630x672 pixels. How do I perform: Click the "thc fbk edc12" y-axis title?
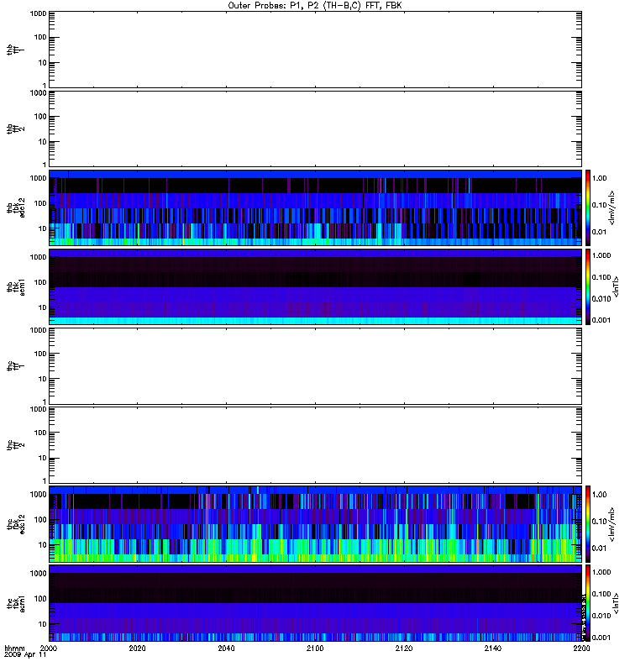point(16,524)
